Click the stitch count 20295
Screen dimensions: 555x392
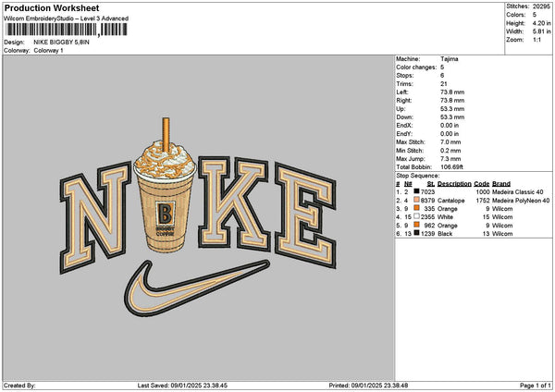click(x=541, y=6)
